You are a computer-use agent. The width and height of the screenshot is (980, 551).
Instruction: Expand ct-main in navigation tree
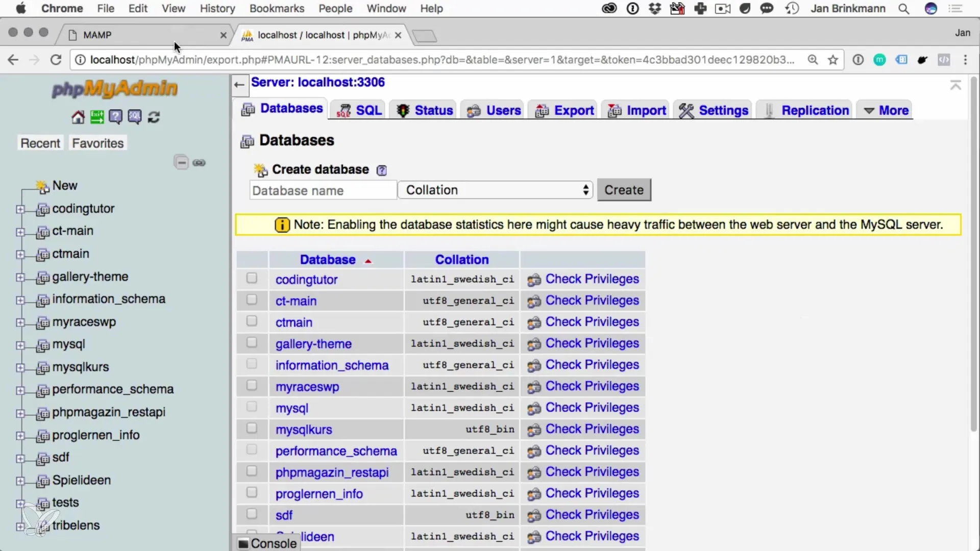20,232
